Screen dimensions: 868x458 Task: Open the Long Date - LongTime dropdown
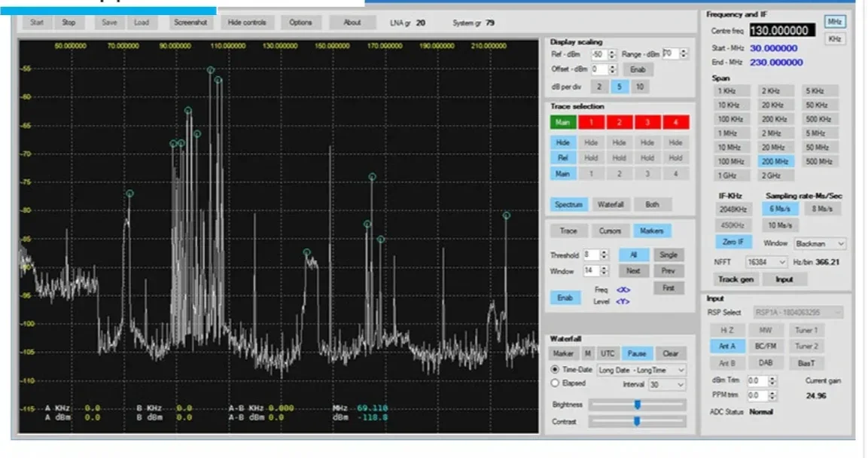pos(641,370)
